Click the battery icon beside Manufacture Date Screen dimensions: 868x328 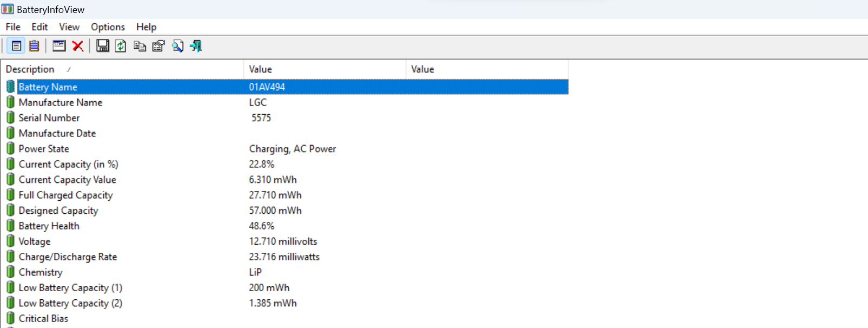click(10, 133)
